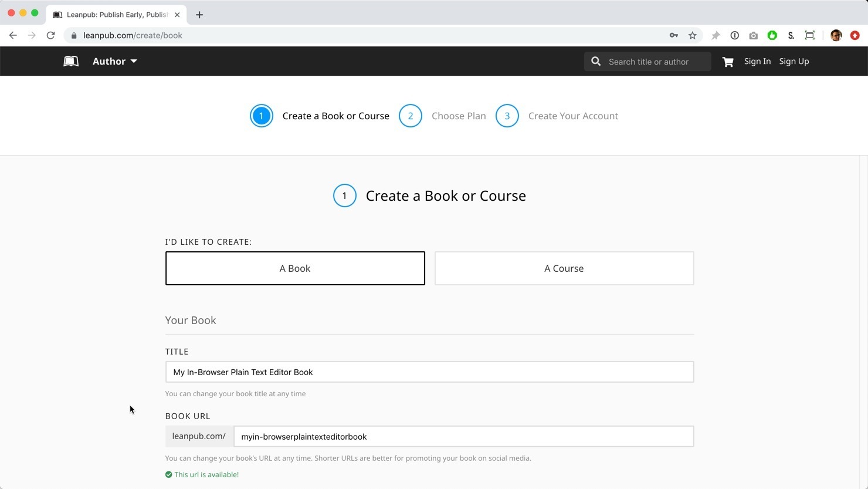Click the Sign Up link
Image resolution: width=868 pixels, height=489 pixels.
794,61
